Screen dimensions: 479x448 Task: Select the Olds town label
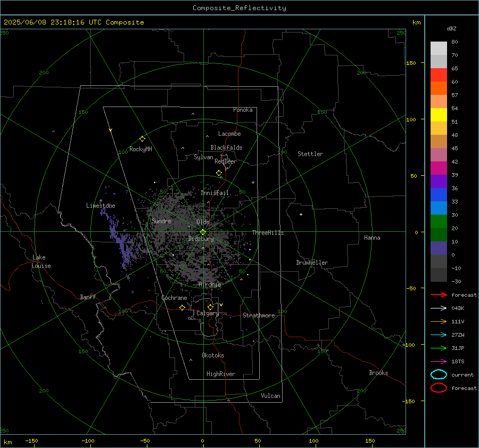[203, 222]
